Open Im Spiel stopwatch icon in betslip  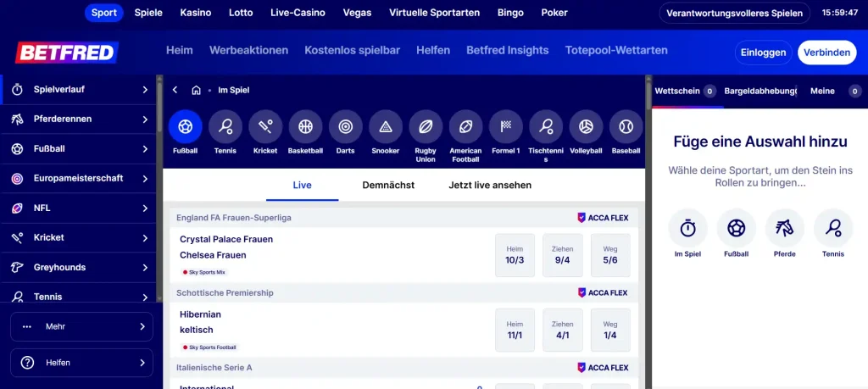point(687,228)
